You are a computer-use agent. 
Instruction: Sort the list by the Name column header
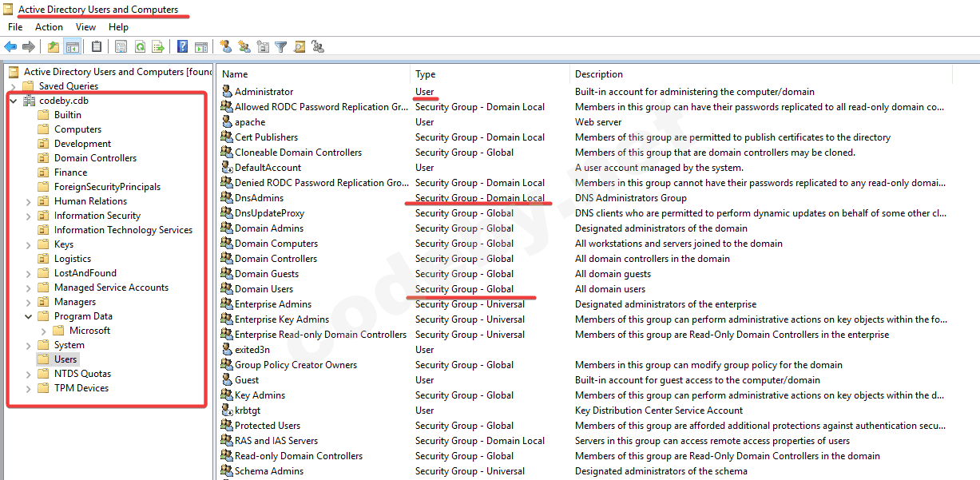point(315,74)
